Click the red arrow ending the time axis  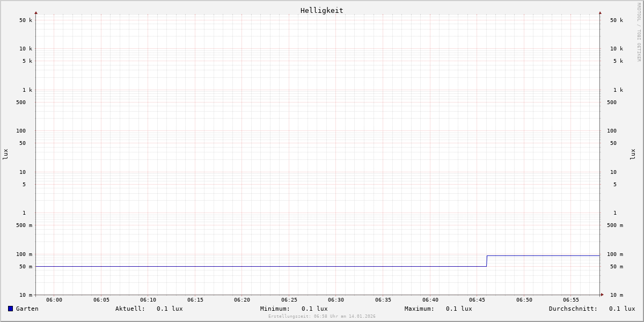[x=602, y=295]
